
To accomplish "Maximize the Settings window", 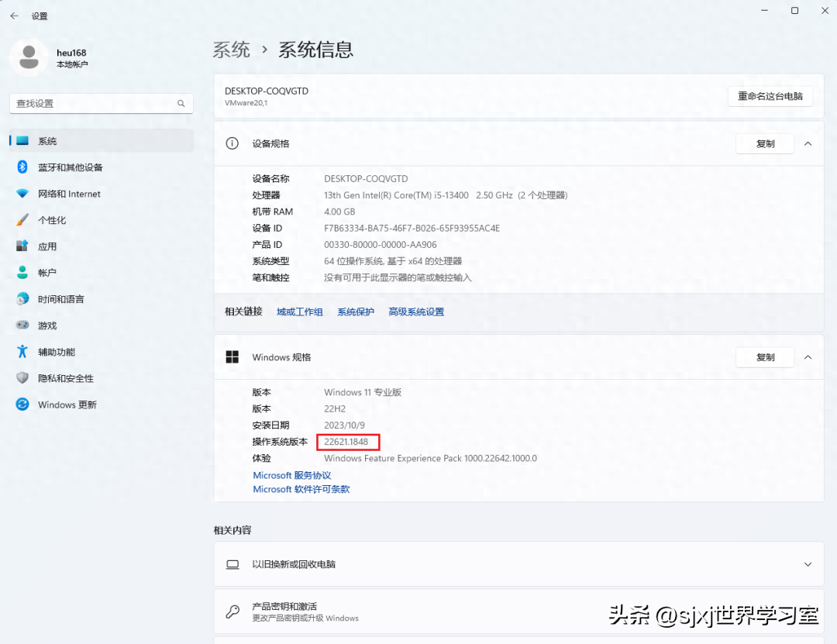I will (794, 11).
